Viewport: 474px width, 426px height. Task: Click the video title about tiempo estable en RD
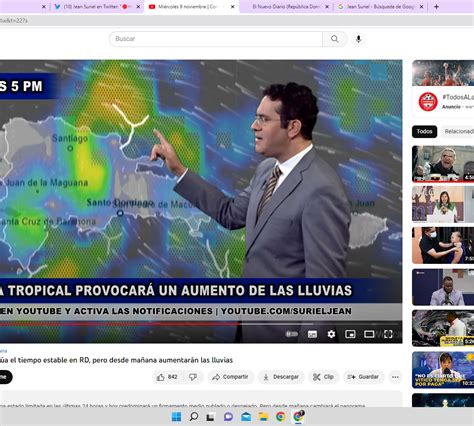coord(117,360)
